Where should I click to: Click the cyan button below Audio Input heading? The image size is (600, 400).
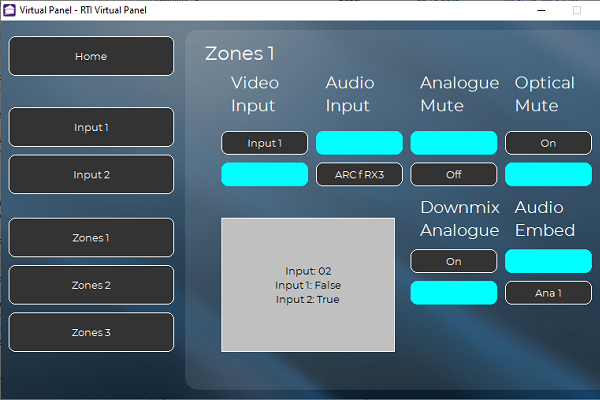tap(359, 143)
